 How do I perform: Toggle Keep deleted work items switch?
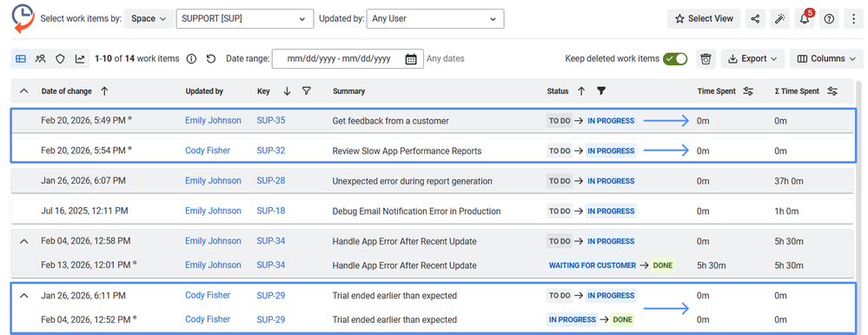tap(675, 59)
